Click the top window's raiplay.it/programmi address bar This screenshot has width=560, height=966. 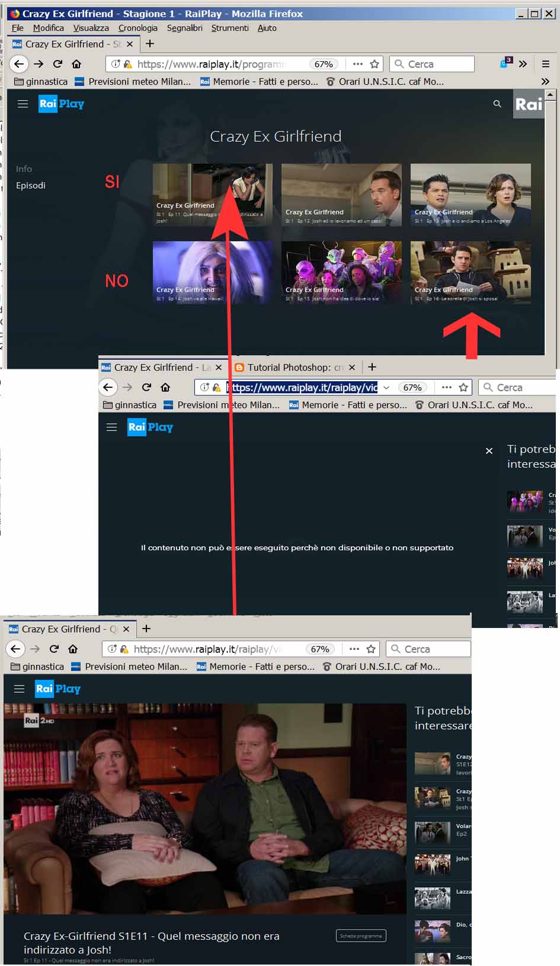[x=244, y=64]
